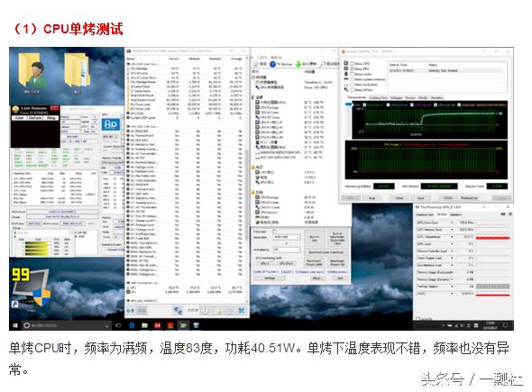The height and width of the screenshot is (392, 532).
Task: Click the CPU Usage graph in stability test
Action: (427, 160)
